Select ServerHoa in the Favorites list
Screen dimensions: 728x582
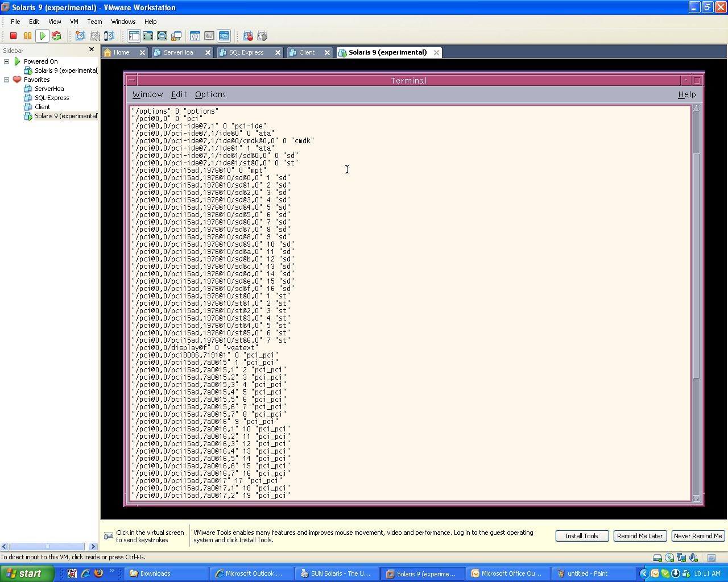tap(49, 89)
